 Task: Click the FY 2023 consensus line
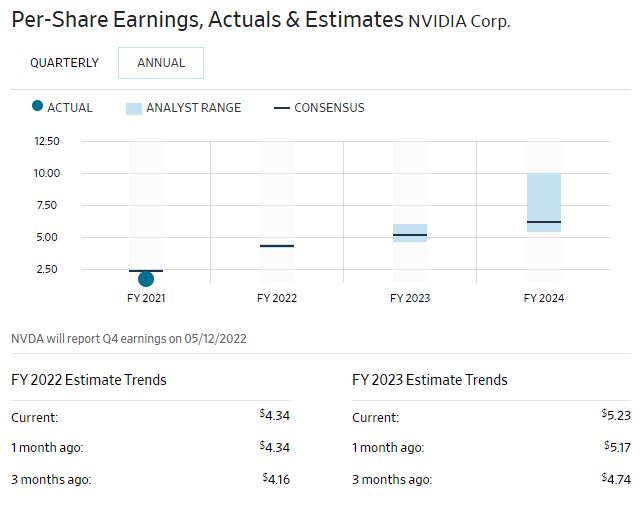410,235
